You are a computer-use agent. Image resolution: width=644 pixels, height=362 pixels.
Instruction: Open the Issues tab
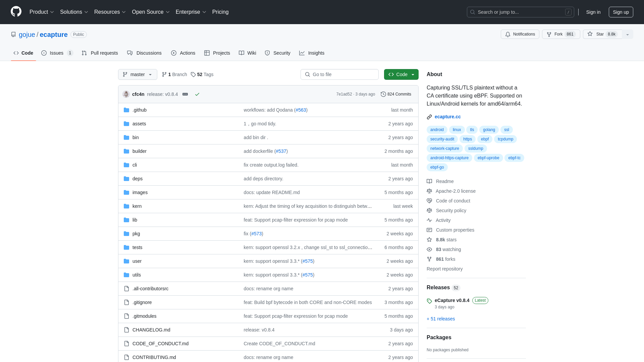(57, 53)
